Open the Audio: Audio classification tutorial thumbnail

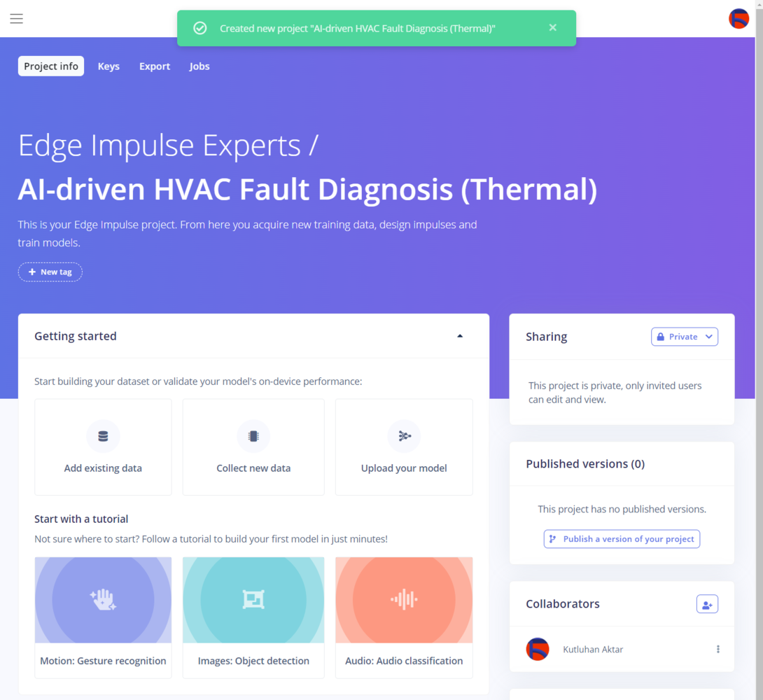point(404,600)
